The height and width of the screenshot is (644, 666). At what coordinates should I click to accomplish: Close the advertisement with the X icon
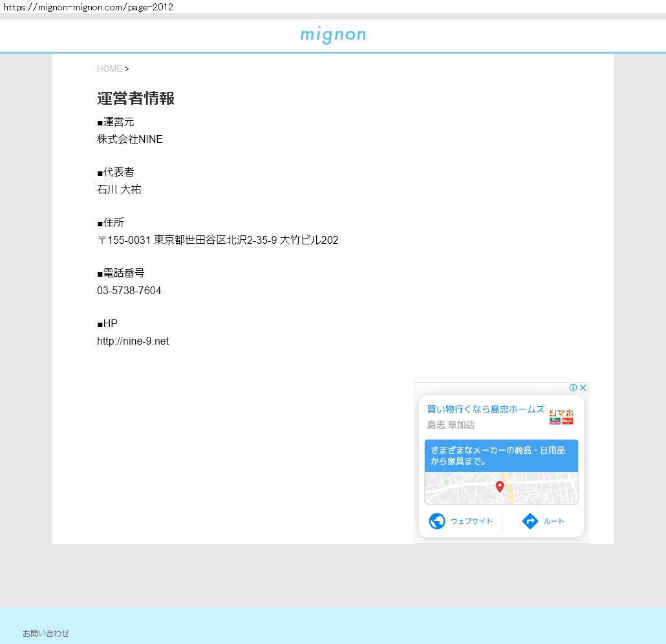pos(583,388)
